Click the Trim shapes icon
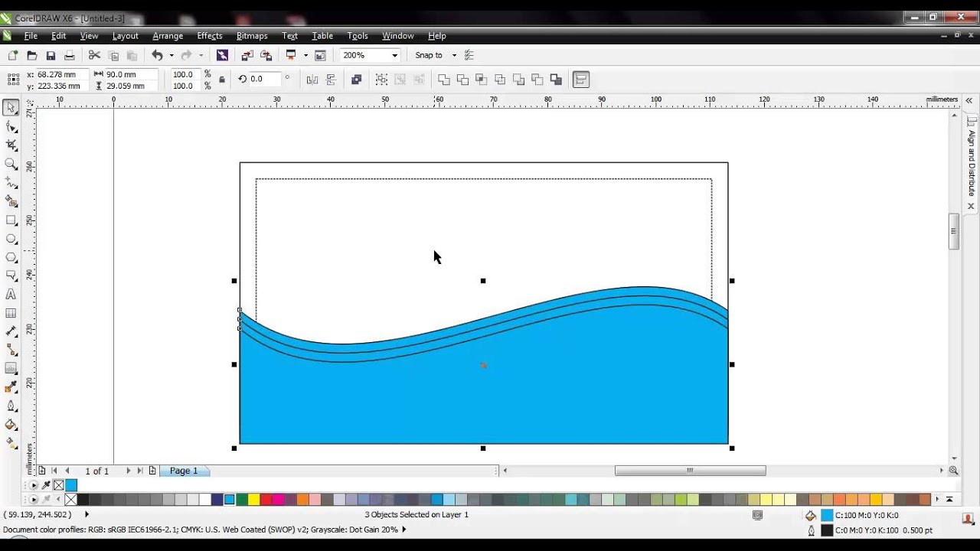The image size is (980, 551). coord(462,79)
